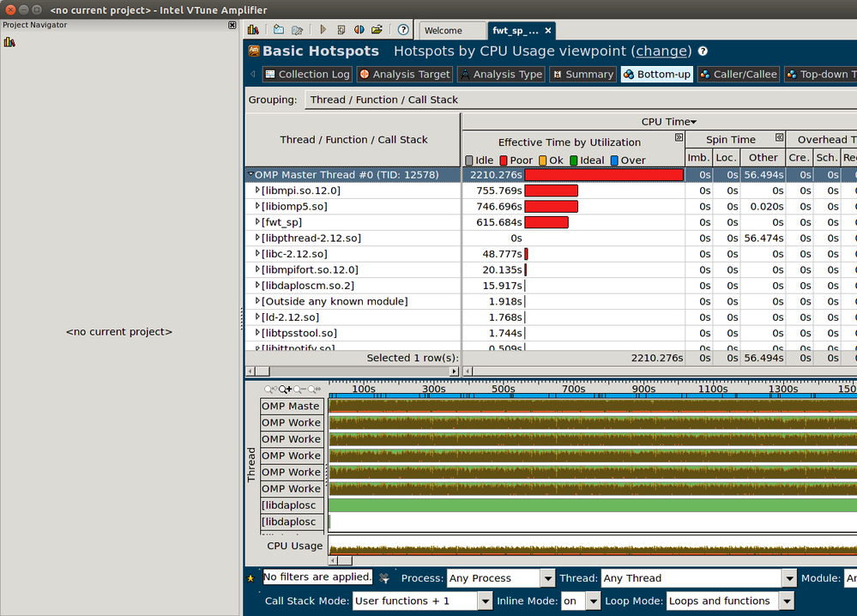Screen dimensions: 857x616
Task: Sort by the CPU Time column header
Action: pyautogui.click(x=668, y=121)
